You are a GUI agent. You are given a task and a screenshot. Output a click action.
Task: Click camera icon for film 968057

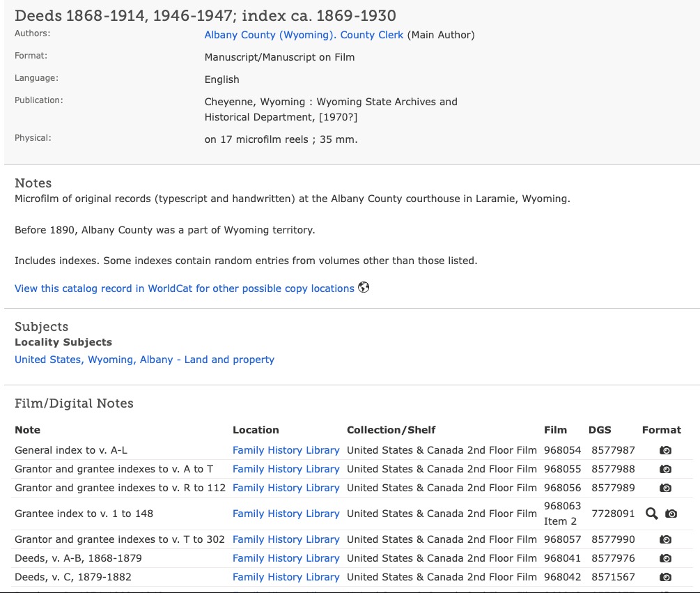click(x=665, y=540)
